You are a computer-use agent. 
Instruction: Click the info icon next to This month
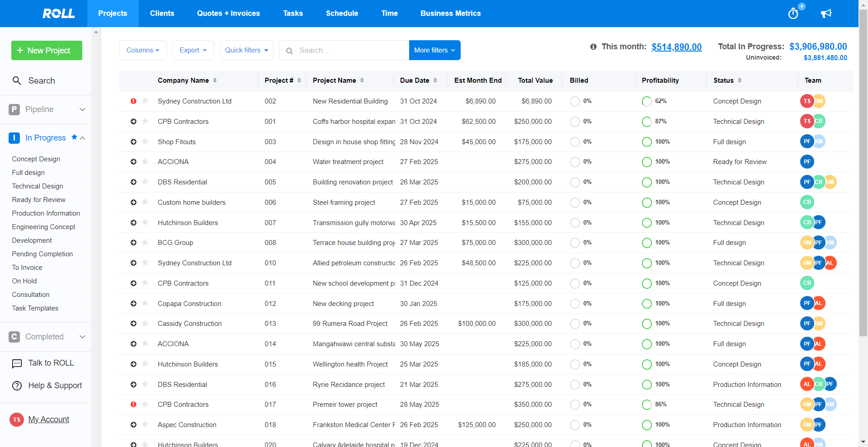593,47
